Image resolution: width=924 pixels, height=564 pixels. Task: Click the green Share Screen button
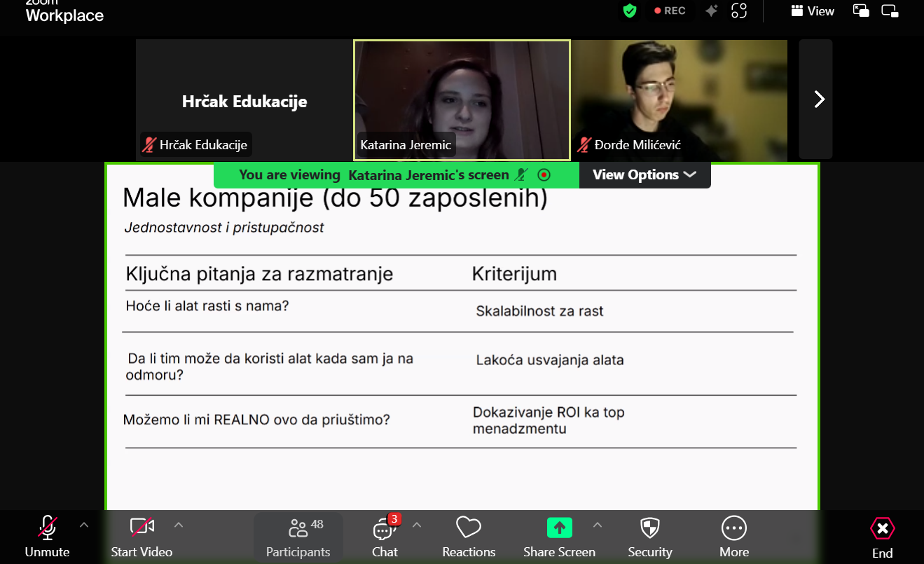click(x=559, y=537)
